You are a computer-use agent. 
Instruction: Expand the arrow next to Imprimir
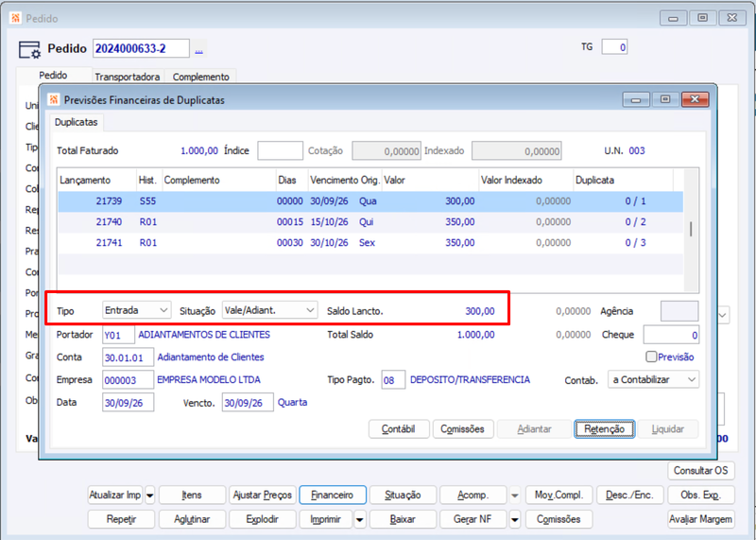click(360, 520)
